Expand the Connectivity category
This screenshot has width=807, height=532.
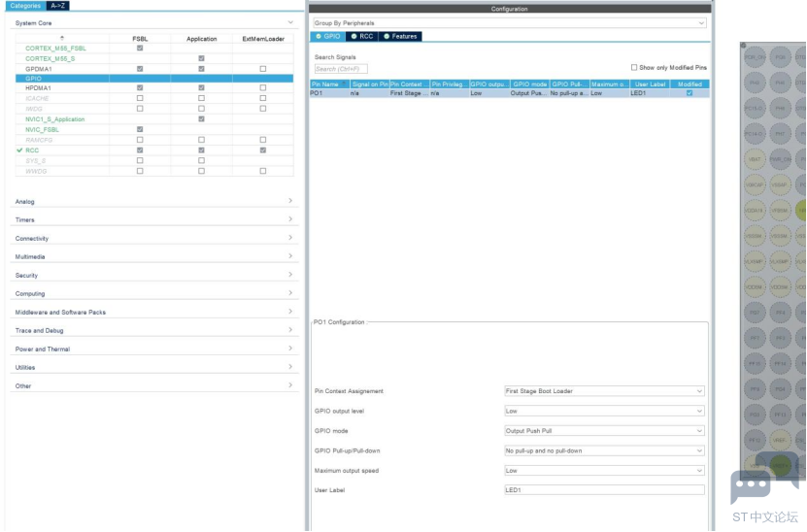(290, 238)
